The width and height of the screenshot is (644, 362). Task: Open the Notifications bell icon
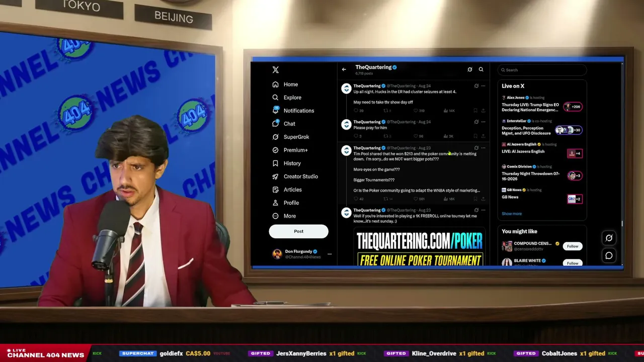click(275, 110)
